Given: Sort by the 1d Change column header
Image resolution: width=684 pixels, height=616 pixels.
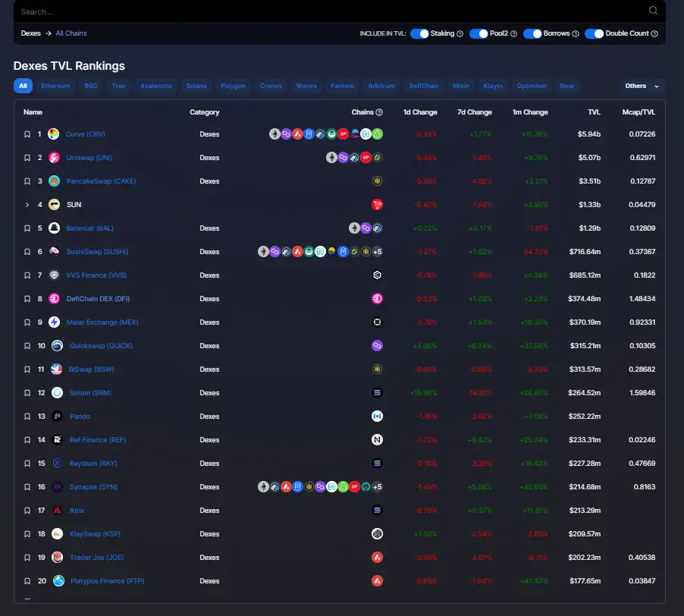Looking at the screenshot, I should (419, 112).
